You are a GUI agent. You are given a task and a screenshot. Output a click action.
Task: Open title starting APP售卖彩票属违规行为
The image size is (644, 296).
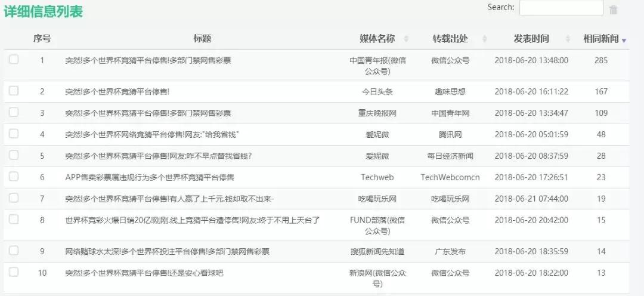(x=150, y=177)
